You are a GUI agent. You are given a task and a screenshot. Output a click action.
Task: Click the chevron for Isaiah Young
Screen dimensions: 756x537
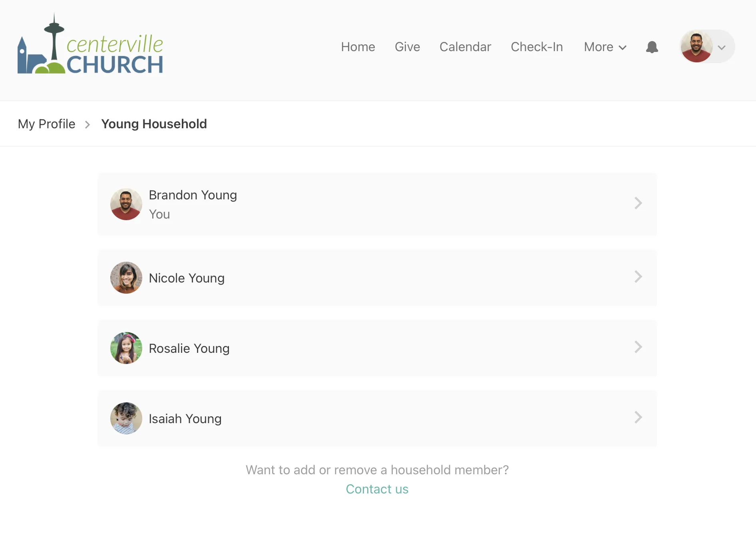(x=638, y=418)
